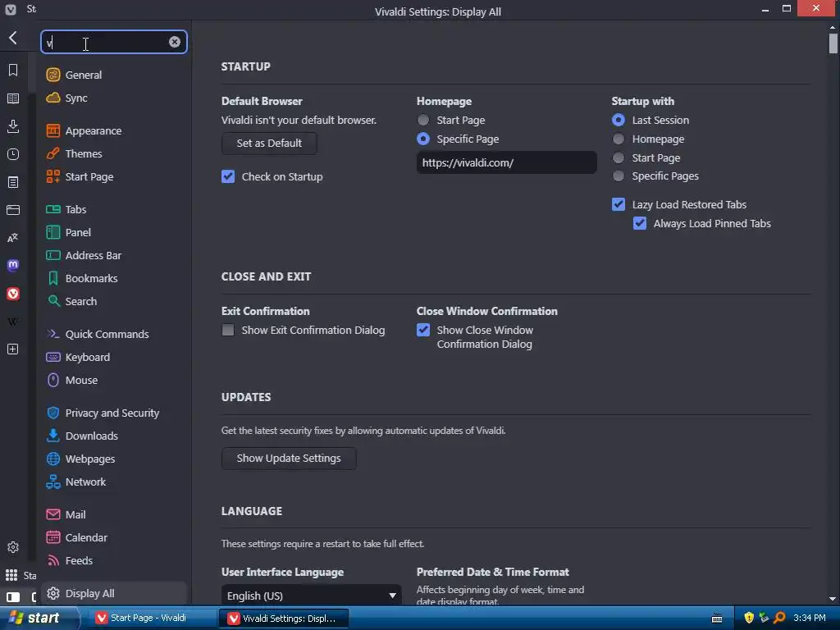
Task: Click scrollbar down arrow at bottom right
Action: click(x=833, y=598)
